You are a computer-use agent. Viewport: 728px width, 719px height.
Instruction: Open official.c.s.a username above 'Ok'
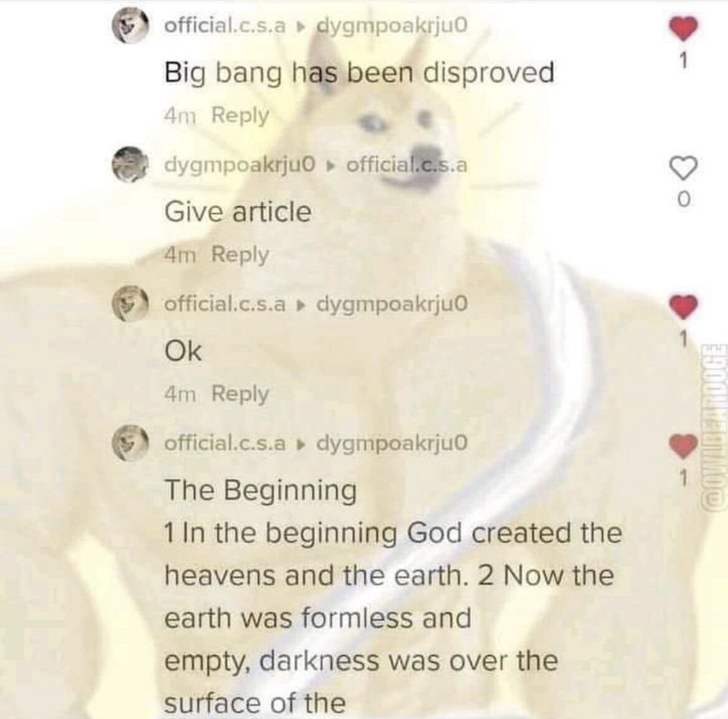225,304
